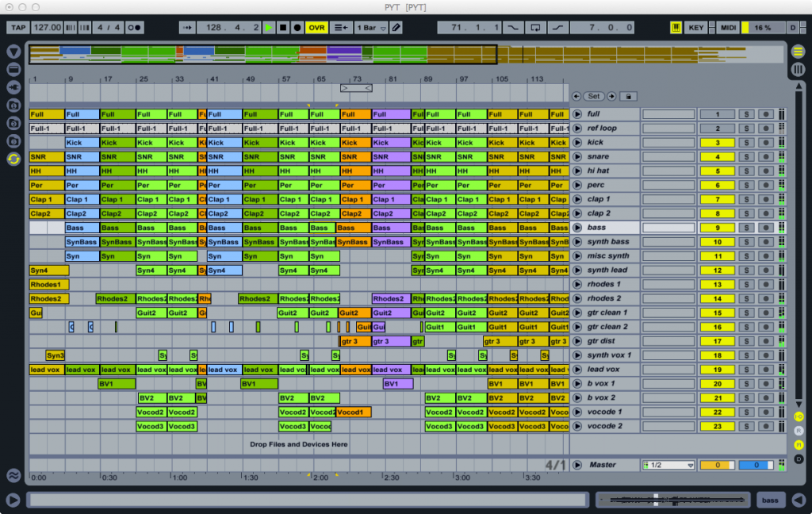The height and width of the screenshot is (514, 812).
Task: Open the Live Devices browser icon
Action: pyautogui.click(x=14, y=69)
